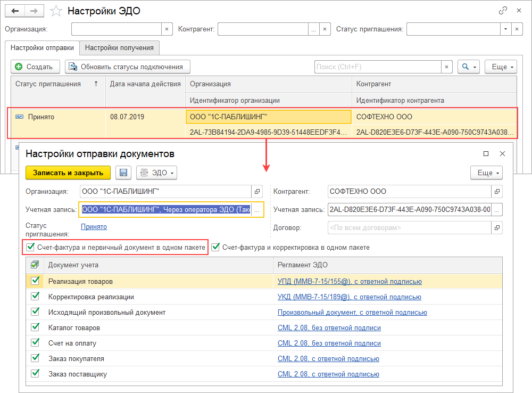Open the Организация field's linked record icon
The width and height of the screenshot is (532, 393).
point(257,191)
